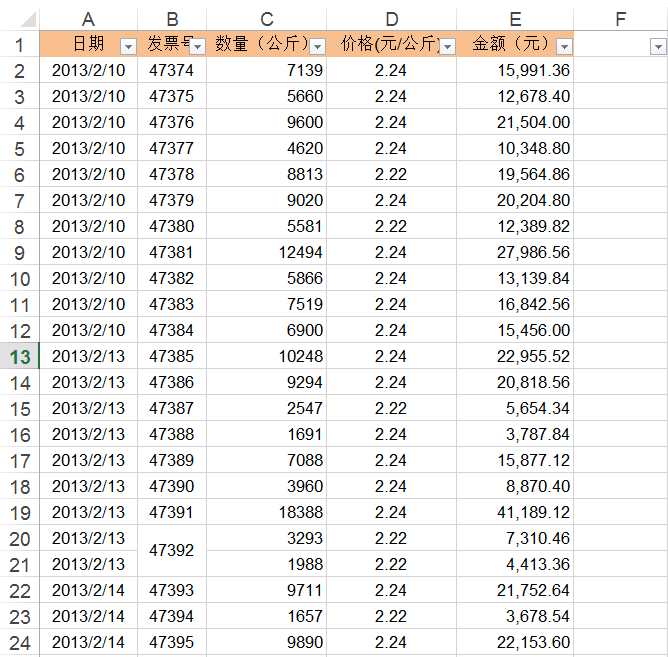Select invoice cell 47374
Screen dimensions: 668x657
pyautogui.click(x=172, y=70)
